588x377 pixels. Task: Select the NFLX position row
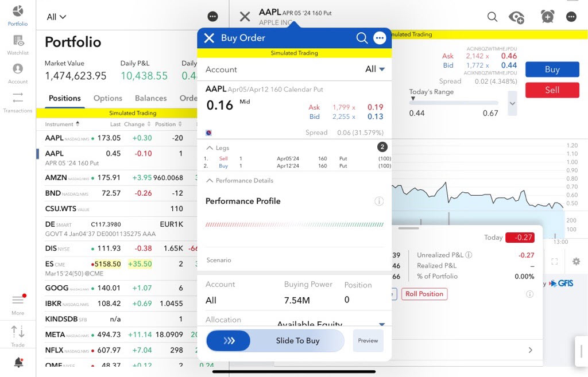[x=117, y=350]
